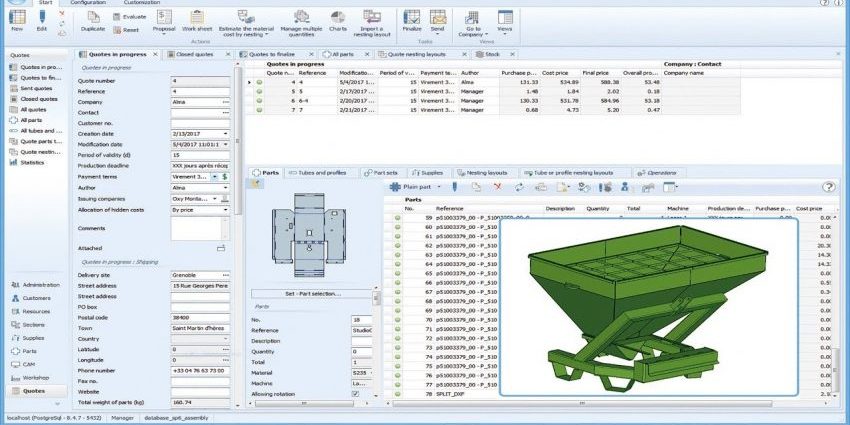Toggle the Allowing rotation checkbox

[356, 394]
